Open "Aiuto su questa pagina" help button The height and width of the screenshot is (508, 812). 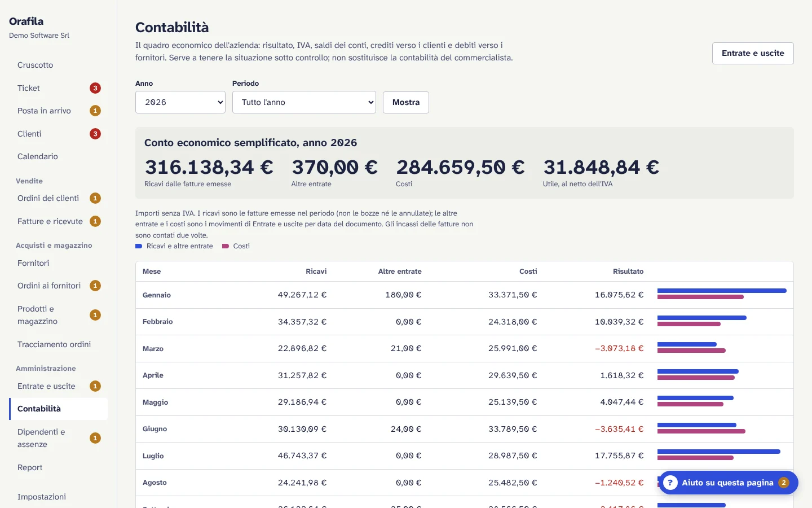click(x=728, y=483)
